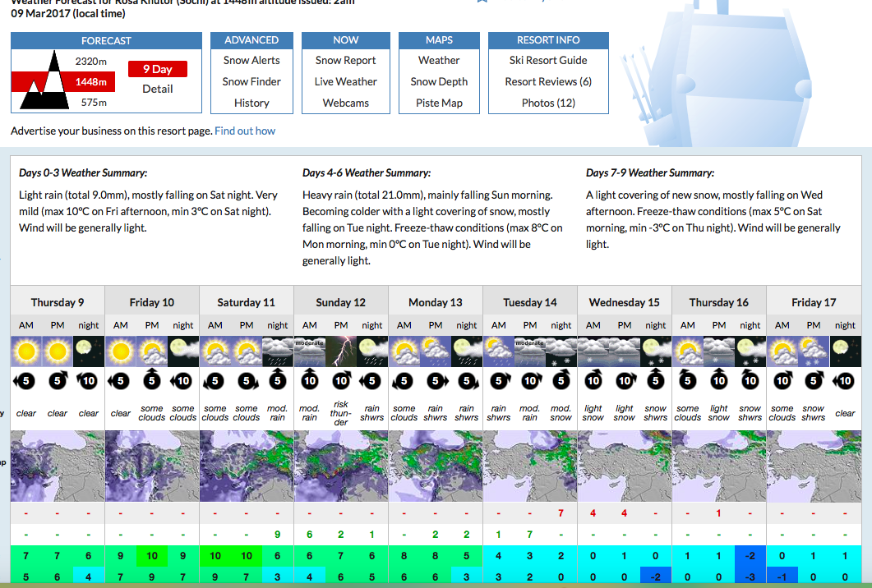The image size is (872, 588).
Task: Open the Ski Resort Guide
Action: click(x=548, y=60)
